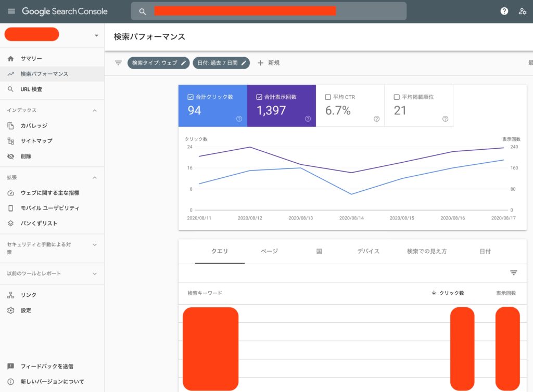The width and height of the screenshot is (533, 392).
Task: Expand the セキュリティと手動による対策 section
Action: coord(95,245)
